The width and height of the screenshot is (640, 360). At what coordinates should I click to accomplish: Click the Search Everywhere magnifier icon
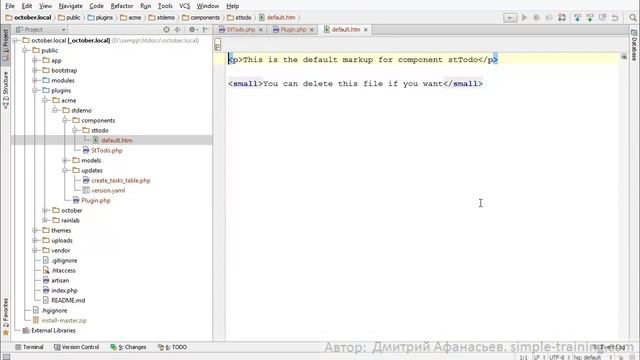point(633,18)
